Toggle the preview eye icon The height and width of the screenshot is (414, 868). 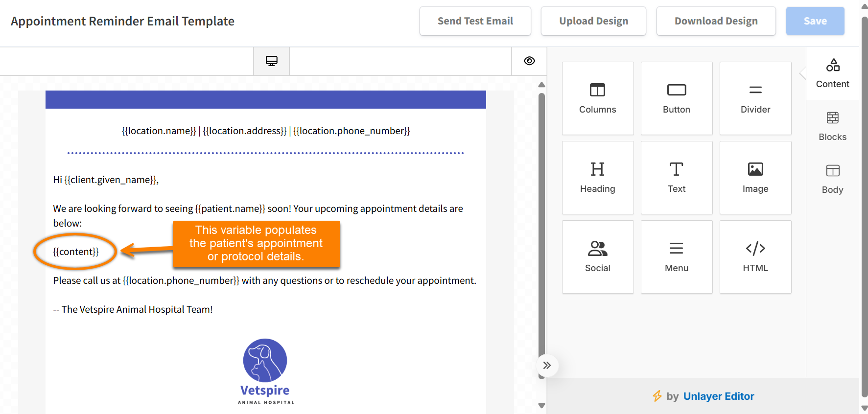529,61
